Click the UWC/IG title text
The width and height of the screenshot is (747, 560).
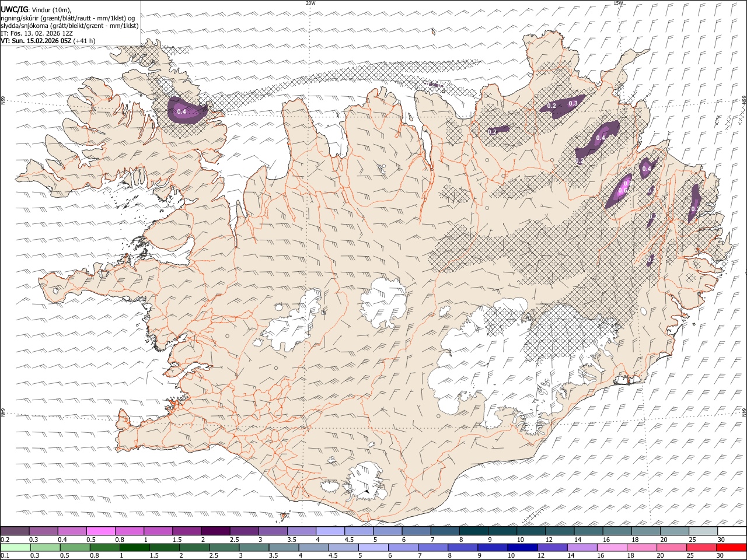pos(15,9)
